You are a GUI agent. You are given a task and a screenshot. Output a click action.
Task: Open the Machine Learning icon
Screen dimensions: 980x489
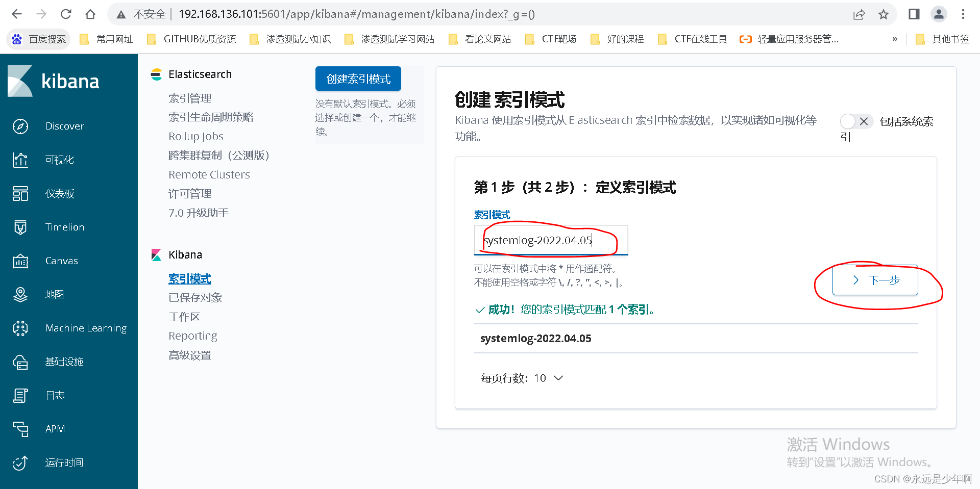point(20,328)
